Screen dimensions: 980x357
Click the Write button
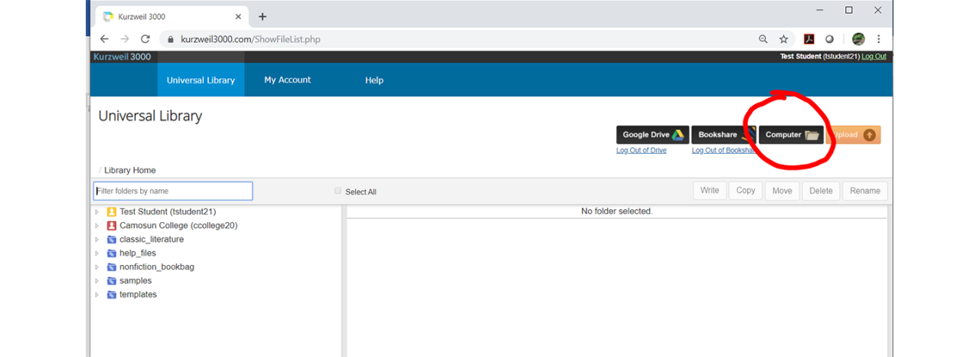coord(710,191)
